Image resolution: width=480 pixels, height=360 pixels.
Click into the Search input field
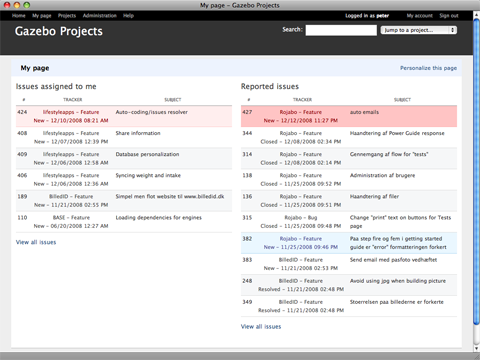[341, 30]
